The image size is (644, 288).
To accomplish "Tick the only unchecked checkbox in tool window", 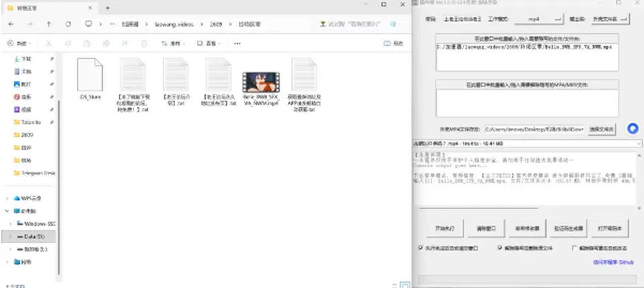I will pyautogui.click(x=575, y=248).
